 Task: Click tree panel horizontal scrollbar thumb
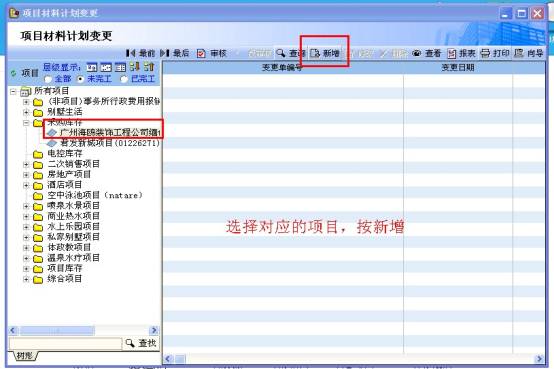(x=57, y=330)
